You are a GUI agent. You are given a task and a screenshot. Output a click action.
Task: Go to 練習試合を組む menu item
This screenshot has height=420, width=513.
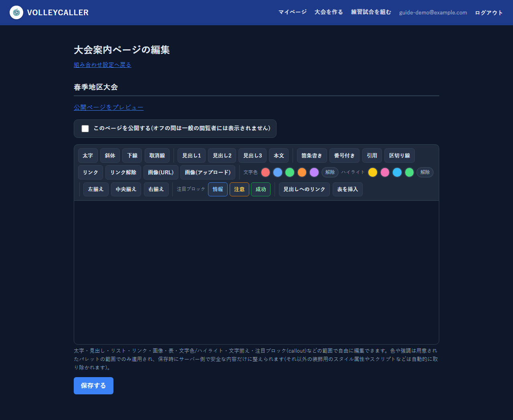[x=371, y=12]
